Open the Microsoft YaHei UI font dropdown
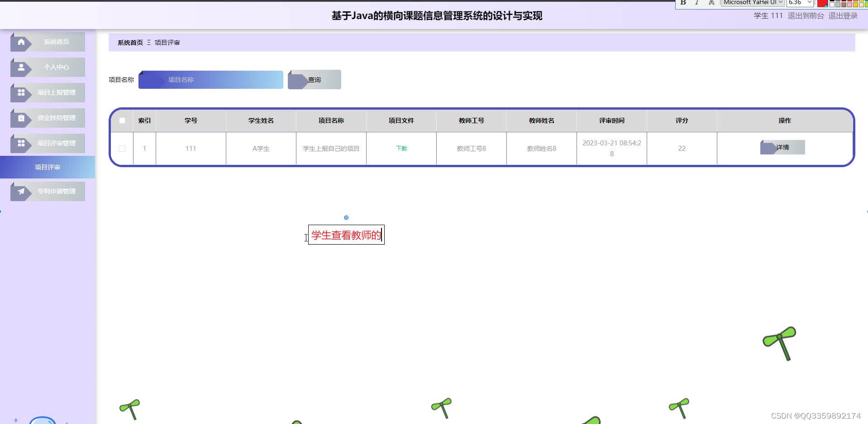 point(752,3)
